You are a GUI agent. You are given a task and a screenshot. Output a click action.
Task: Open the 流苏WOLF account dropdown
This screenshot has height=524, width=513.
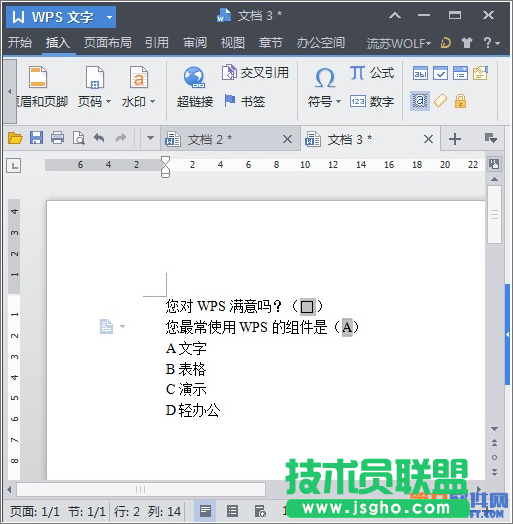pyautogui.click(x=399, y=43)
